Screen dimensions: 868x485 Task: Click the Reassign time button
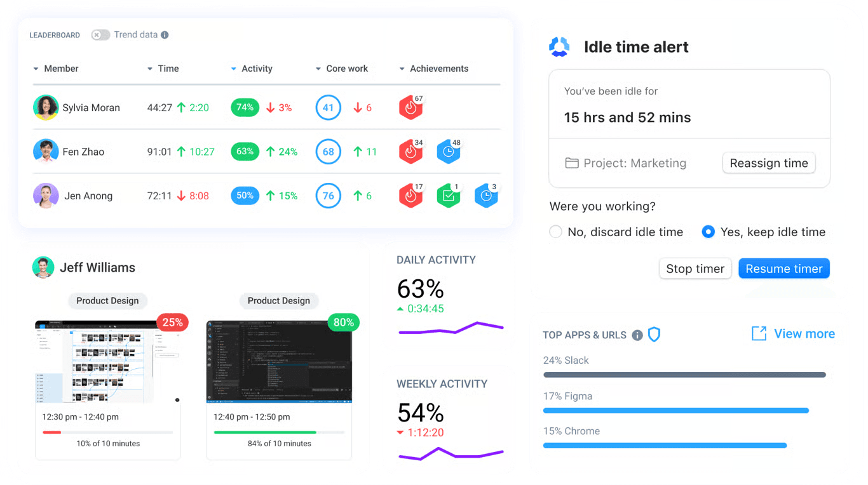tap(769, 163)
